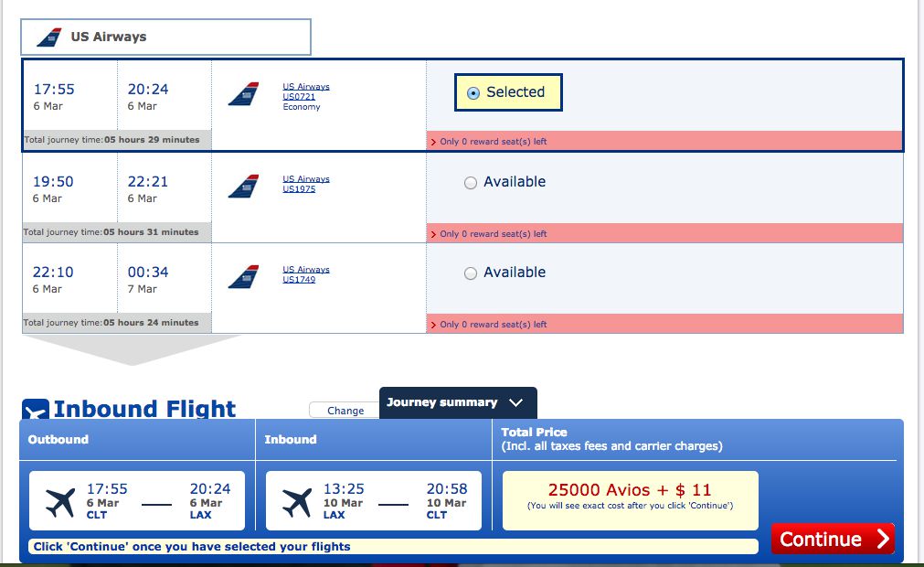The image size is (924, 567).
Task: Collapse the Journey summary chevron
Action: click(x=515, y=402)
